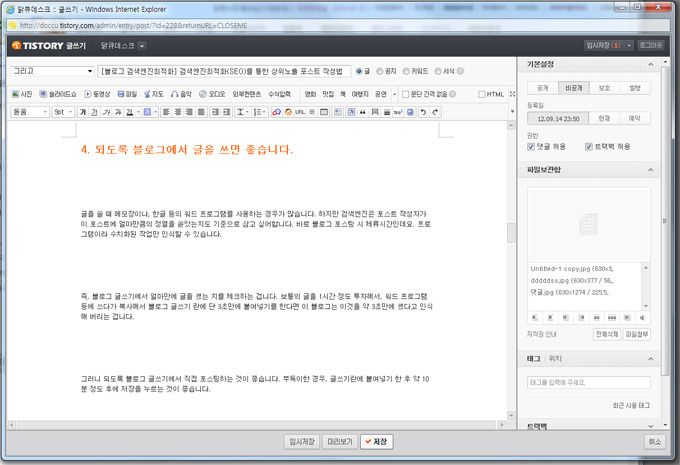Apply bold formatting with 가 button

coord(82,112)
